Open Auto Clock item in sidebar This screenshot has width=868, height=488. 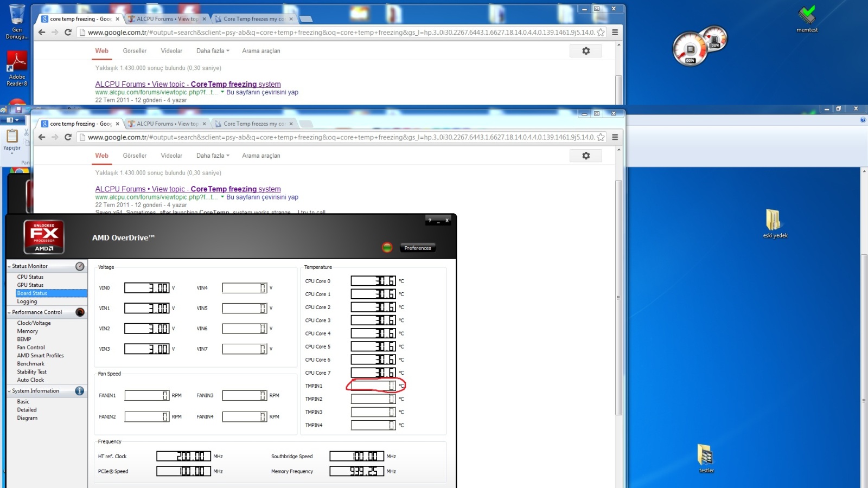coord(30,380)
